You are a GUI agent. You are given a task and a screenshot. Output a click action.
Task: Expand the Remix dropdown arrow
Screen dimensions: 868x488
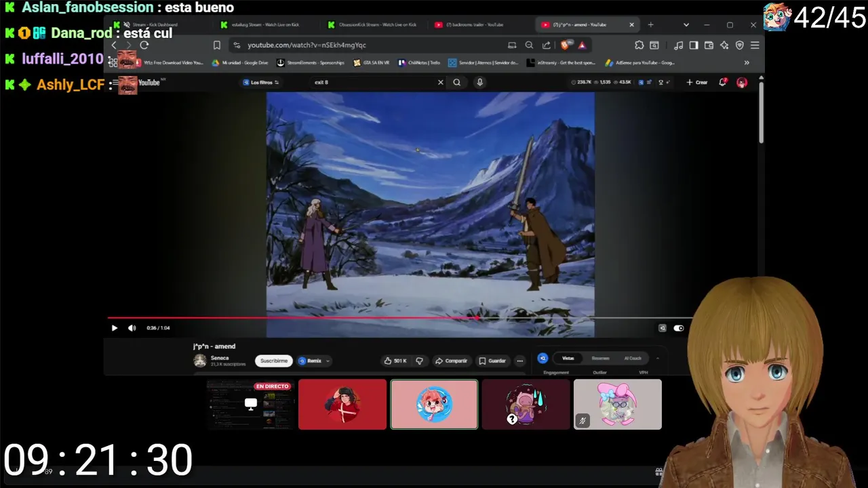(328, 361)
